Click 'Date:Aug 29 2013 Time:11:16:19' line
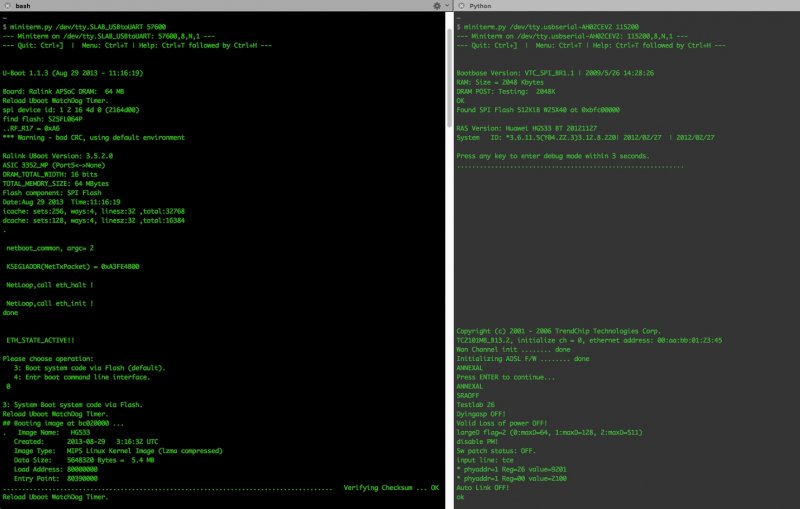Viewport: 800px width, 509px height. pos(61,202)
